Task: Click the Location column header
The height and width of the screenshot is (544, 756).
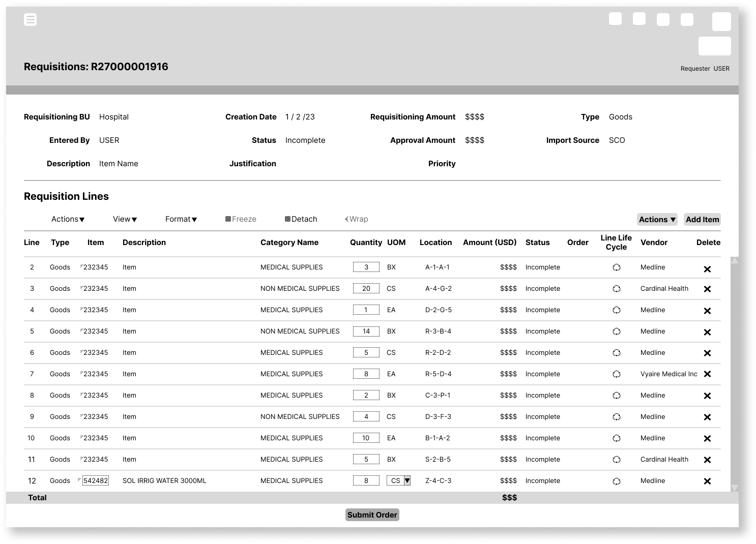Action: click(x=435, y=243)
